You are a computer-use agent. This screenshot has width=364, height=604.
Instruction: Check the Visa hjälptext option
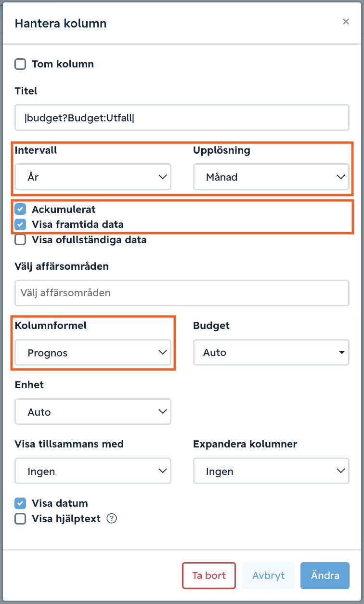pos(20,519)
